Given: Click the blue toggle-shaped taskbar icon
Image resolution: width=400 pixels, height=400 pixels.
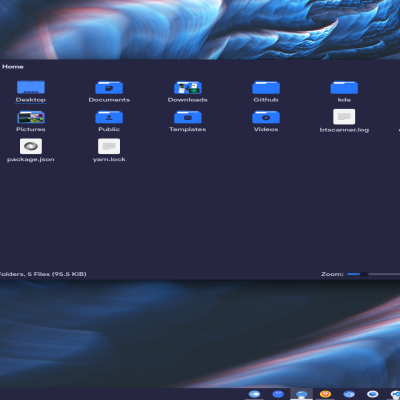Looking at the screenshot, I should (254, 394).
